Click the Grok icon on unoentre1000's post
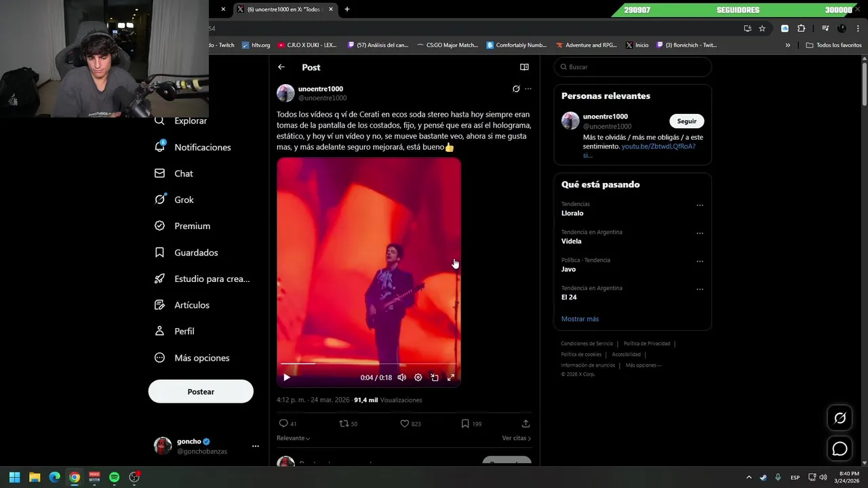The width and height of the screenshot is (868, 488). point(516,89)
